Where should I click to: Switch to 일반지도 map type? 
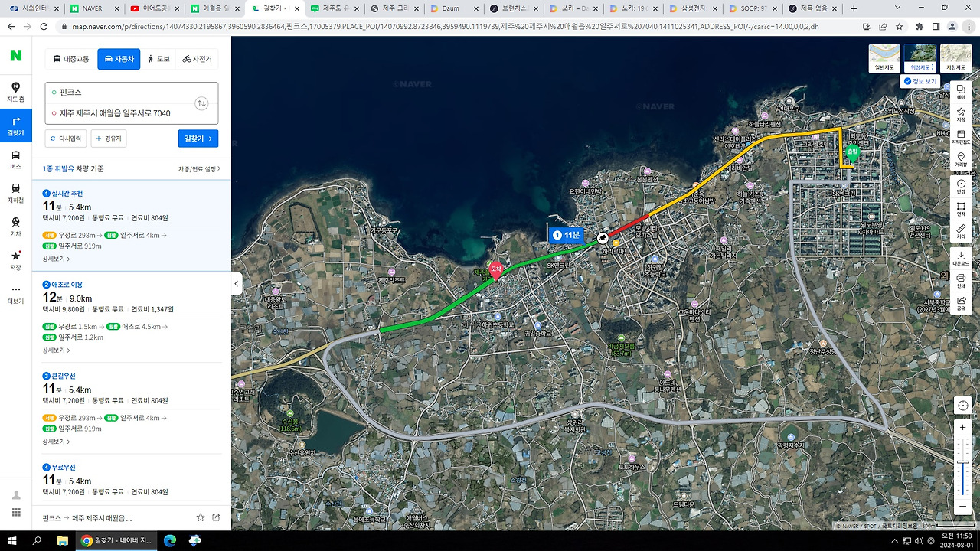click(884, 58)
